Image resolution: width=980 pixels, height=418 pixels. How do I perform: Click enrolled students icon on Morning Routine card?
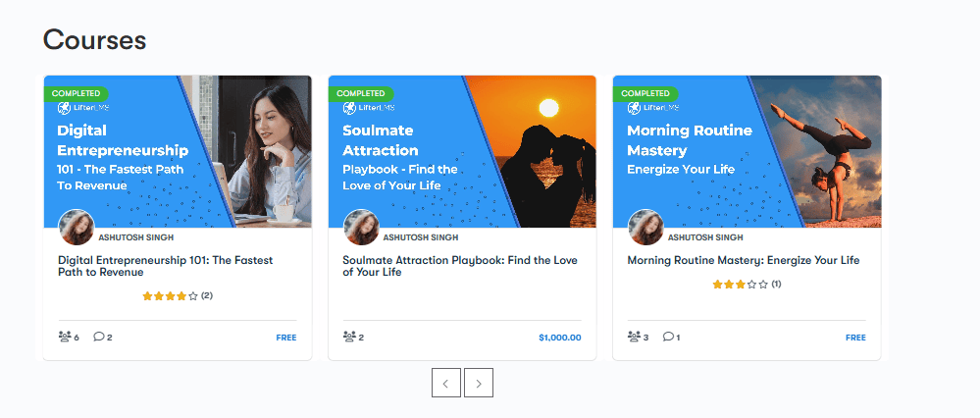[634, 337]
